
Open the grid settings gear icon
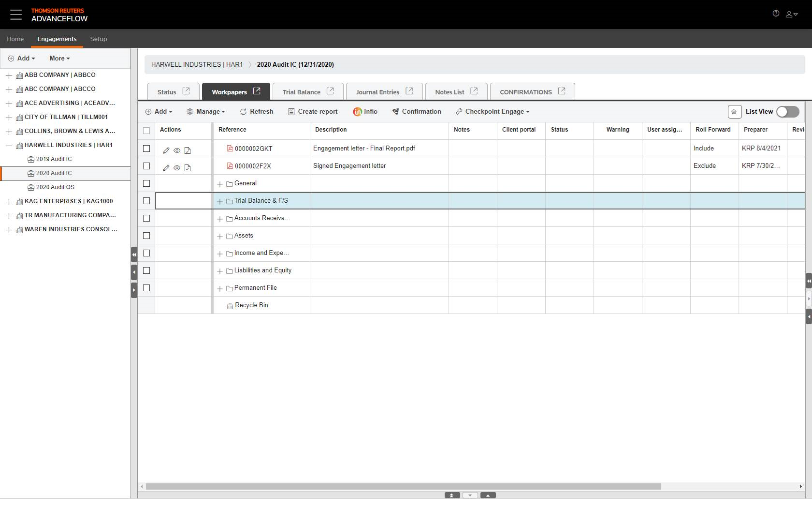tap(734, 112)
